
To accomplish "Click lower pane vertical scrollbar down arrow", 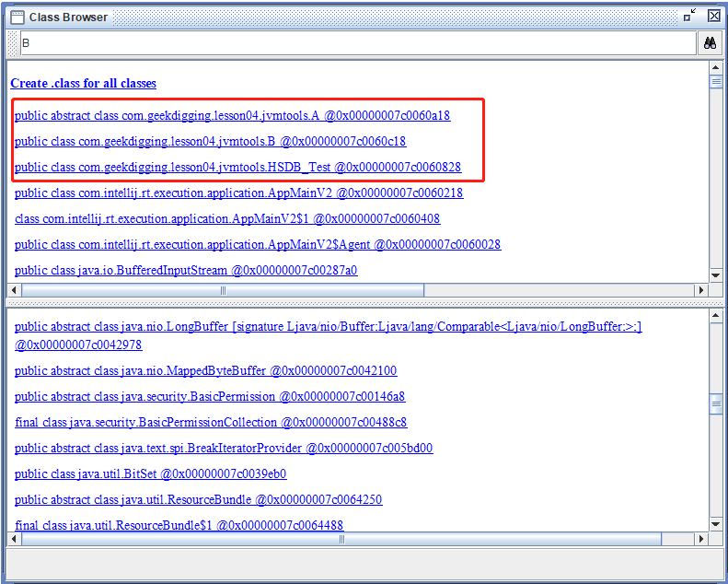I will pos(715,524).
